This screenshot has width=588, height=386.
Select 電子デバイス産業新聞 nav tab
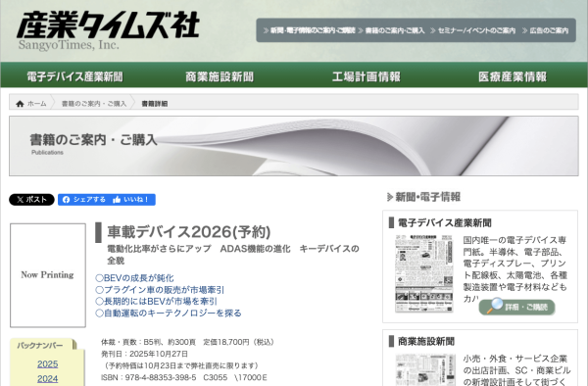click(74, 76)
